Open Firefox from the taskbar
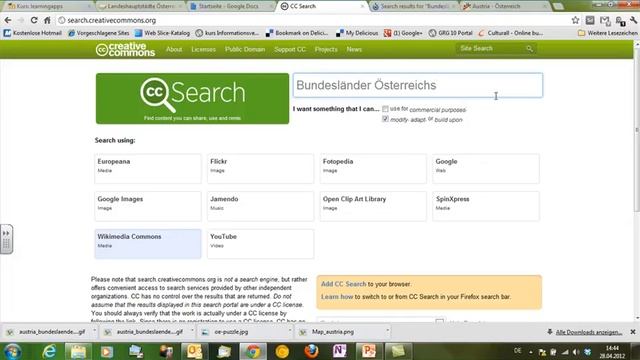 point(311,351)
